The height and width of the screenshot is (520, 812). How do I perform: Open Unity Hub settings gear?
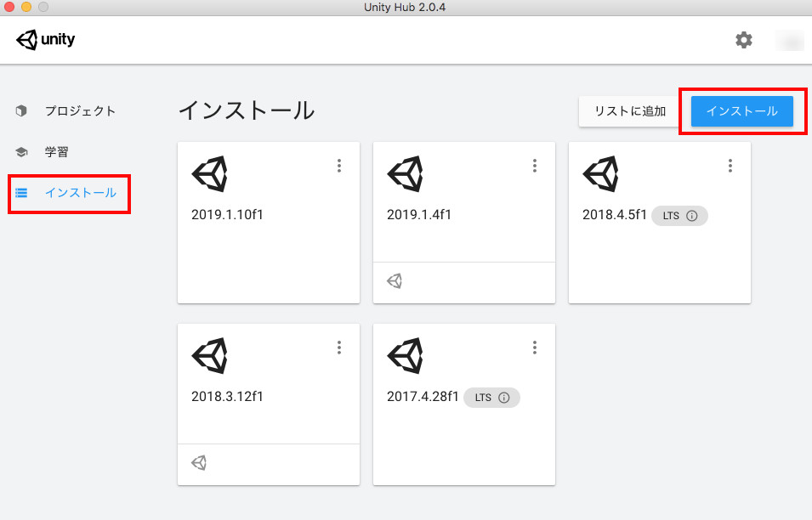744,40
